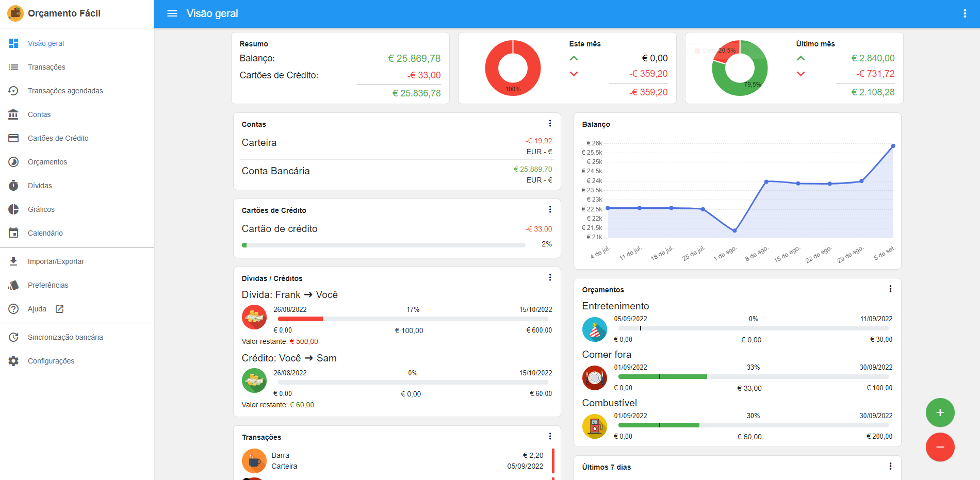The image size is (980, 480).
Task: Open the Cartão de crédito entry
Action: click(x=397, y=235)
